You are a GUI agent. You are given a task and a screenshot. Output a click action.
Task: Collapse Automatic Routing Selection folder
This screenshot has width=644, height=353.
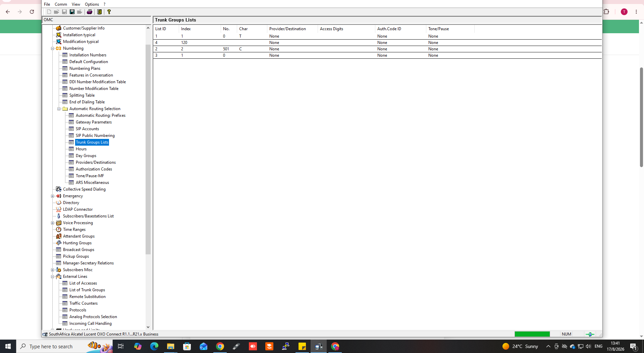coord(59,109)
